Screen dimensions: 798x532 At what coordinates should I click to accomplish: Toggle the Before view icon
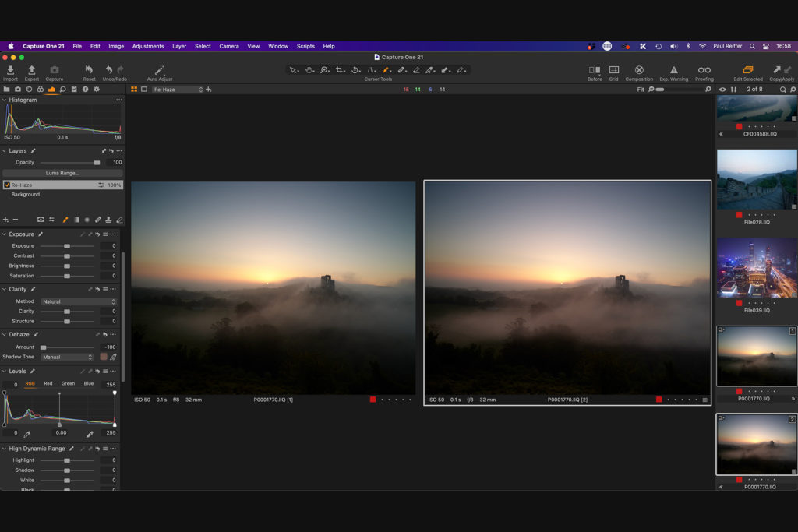tap(595, 69)
